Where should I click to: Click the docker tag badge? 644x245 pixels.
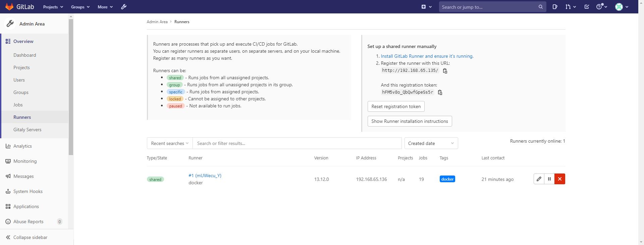447,179
